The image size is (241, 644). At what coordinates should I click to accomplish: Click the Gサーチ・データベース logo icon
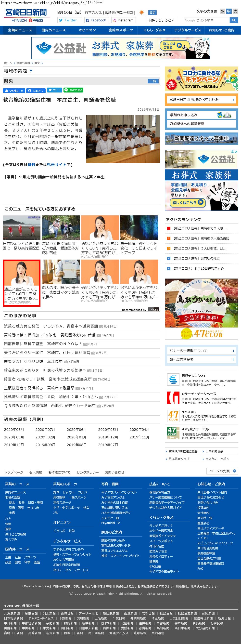coord(173,397)
